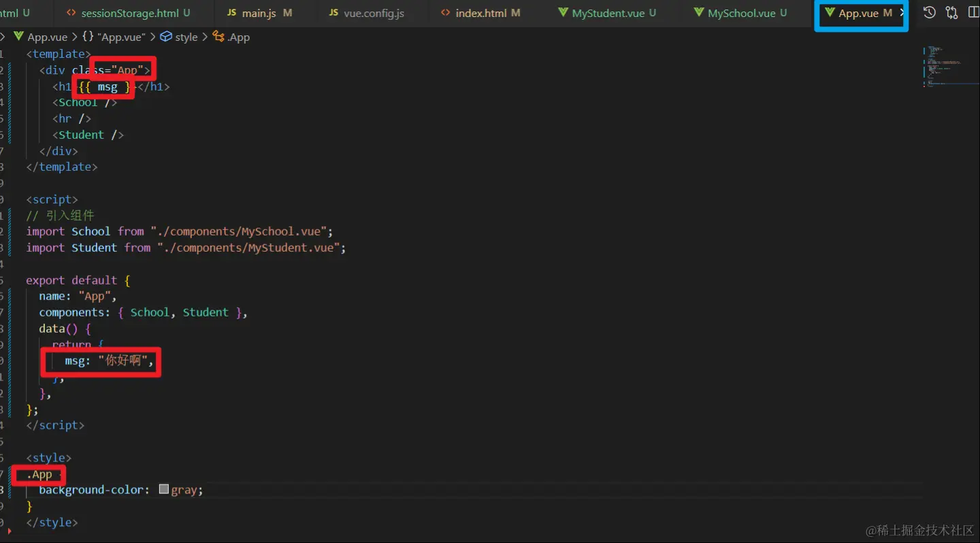
Task: Go to the MySchool.vue tab
Action: 740,13
